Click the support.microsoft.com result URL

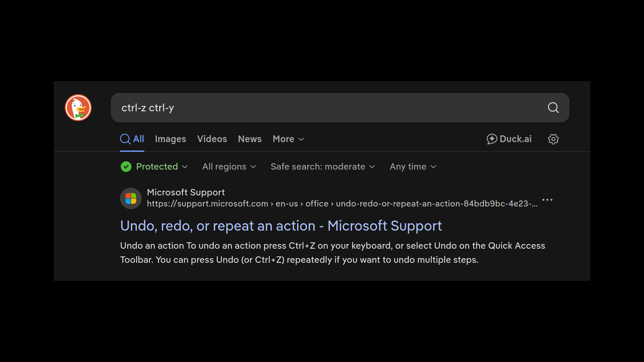(x=342, y=204)
